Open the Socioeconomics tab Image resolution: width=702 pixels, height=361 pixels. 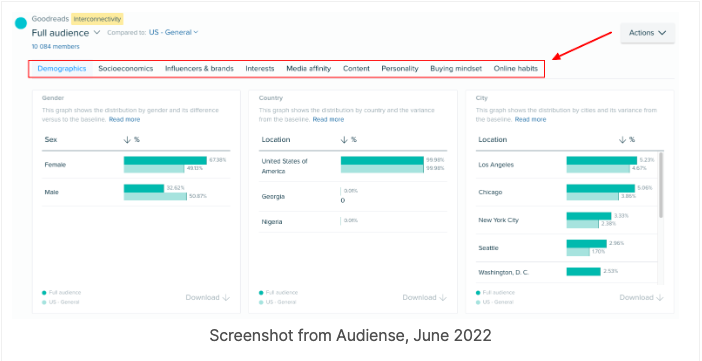126,69
